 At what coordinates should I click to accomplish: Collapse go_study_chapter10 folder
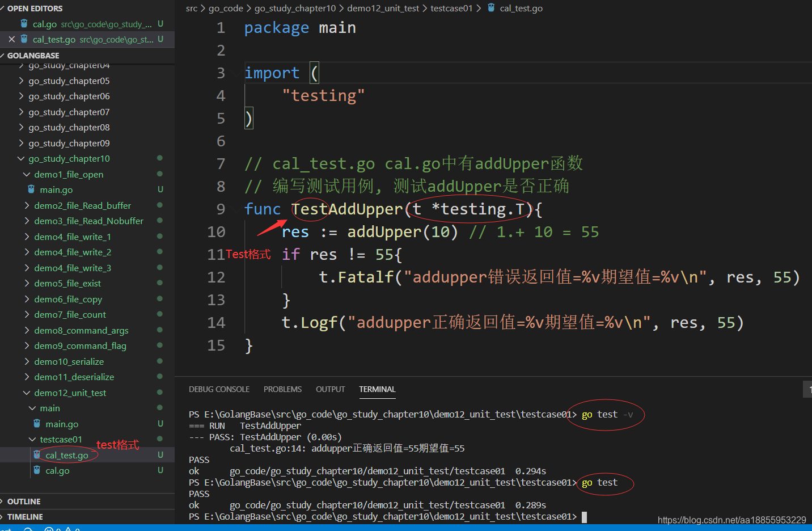pyautogui.click(x=21, y=159)
